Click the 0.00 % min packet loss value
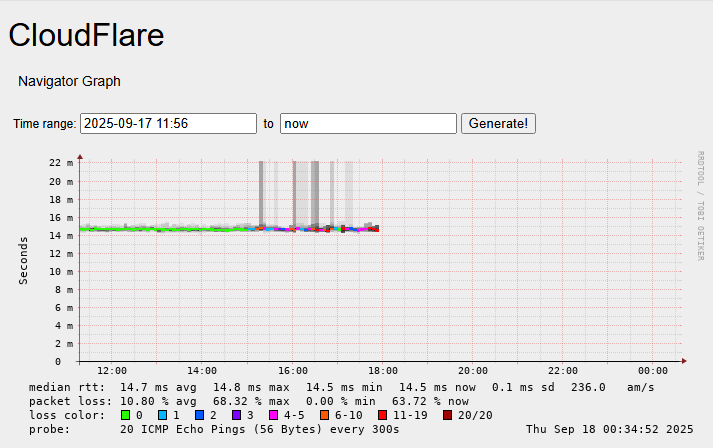Viewport: 713px width, 448px height. tap(340, 402)
